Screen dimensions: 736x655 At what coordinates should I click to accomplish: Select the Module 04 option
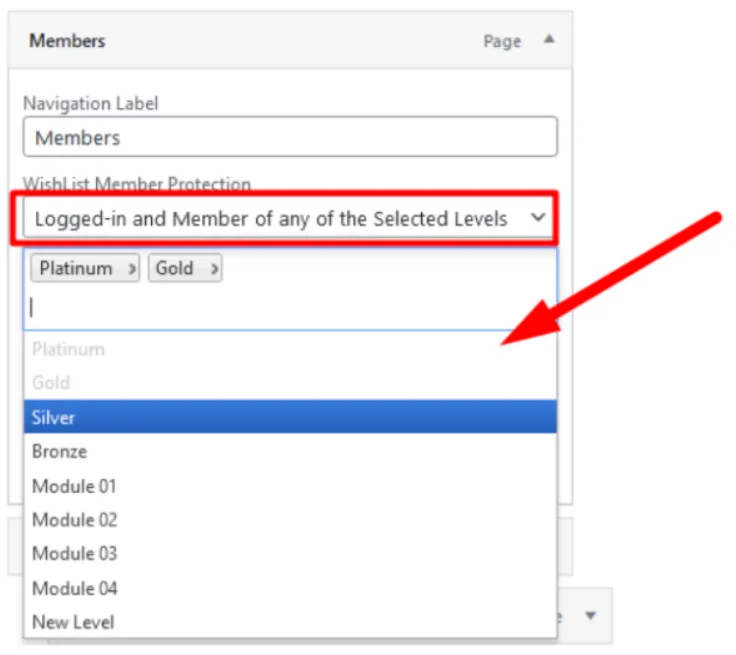290,588
